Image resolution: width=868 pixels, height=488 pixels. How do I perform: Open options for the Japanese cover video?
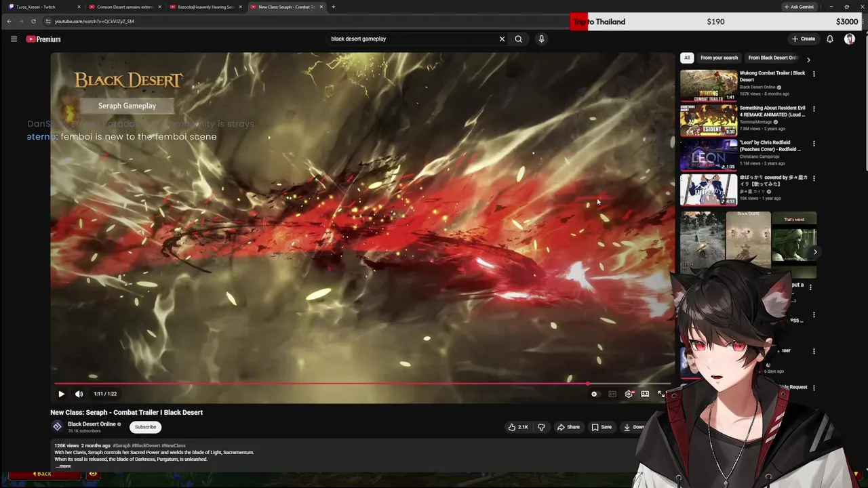click(x=814, y=178)
